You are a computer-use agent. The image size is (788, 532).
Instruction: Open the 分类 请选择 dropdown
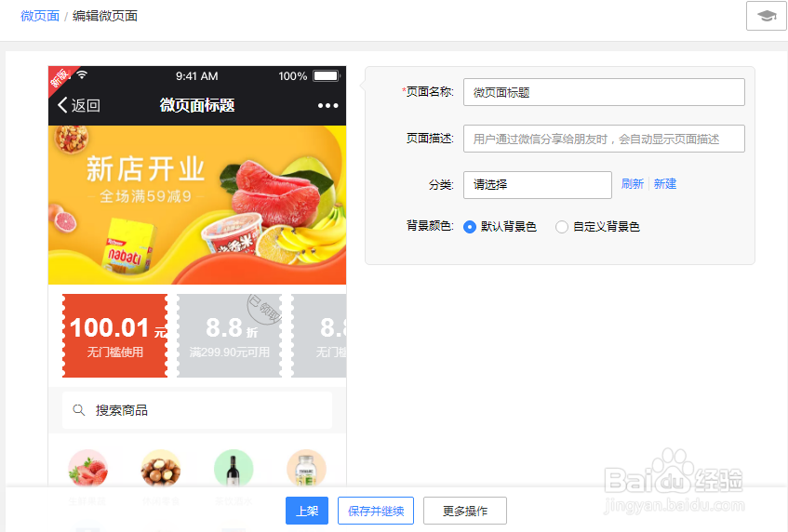pyautogui.click(x=537, y=185)
